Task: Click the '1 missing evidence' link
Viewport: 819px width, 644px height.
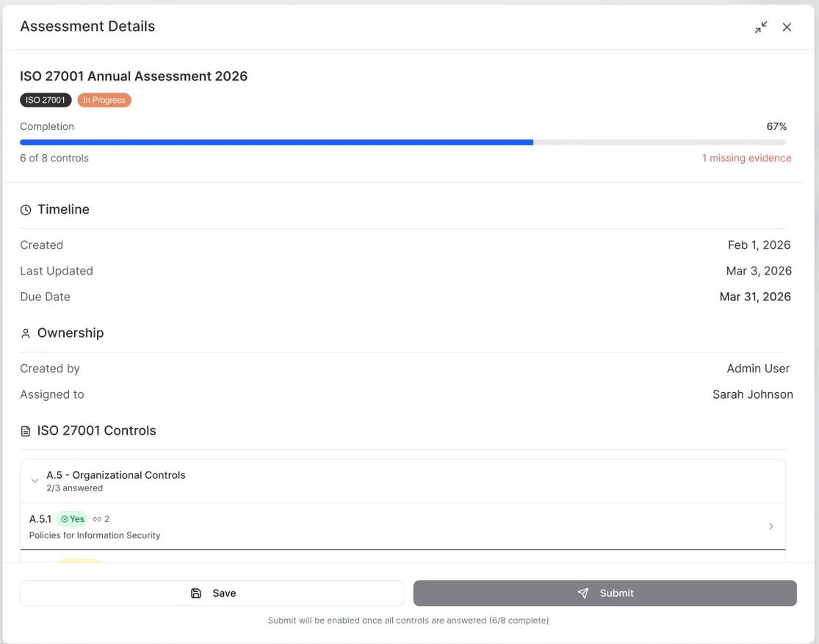Action: 746,159
